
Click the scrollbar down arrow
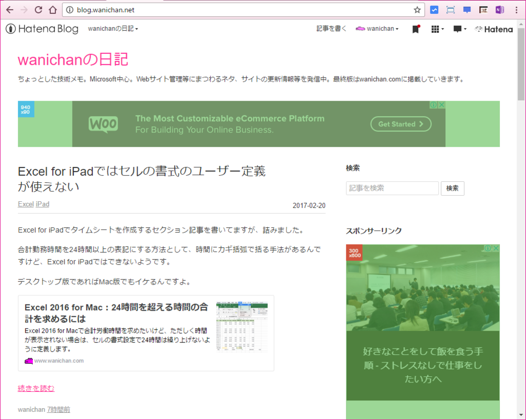click(x=521, y=414)
